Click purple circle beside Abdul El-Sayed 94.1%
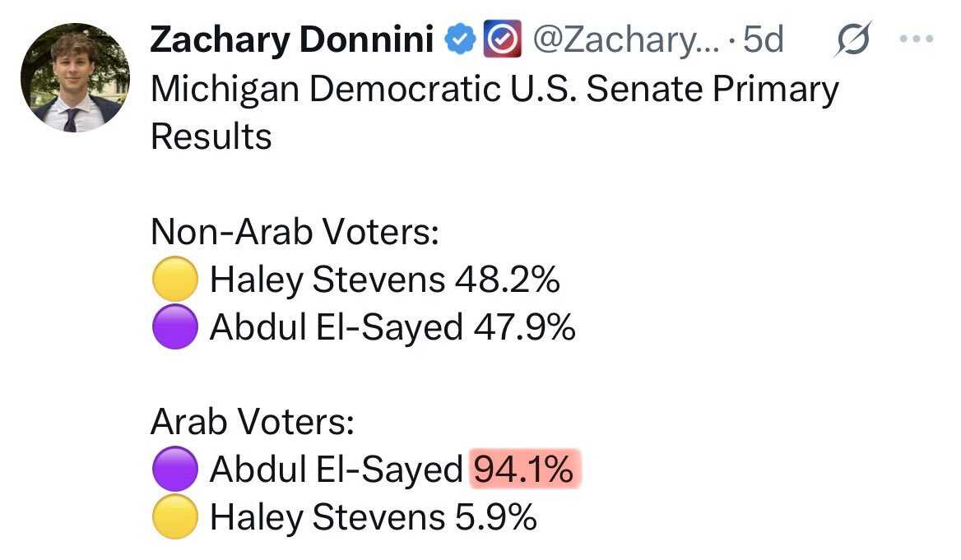The height and width of the screenshot is (560, 961). click(174, 469)
